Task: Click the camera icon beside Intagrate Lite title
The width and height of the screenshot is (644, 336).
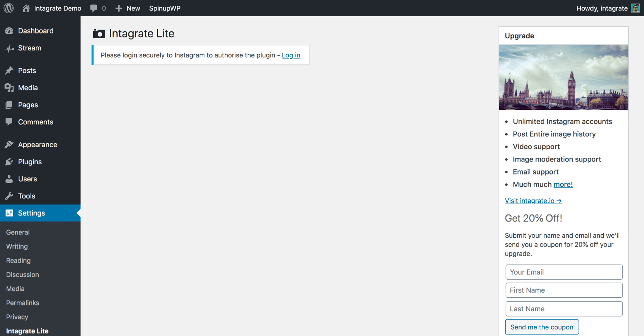Action: 99,33
